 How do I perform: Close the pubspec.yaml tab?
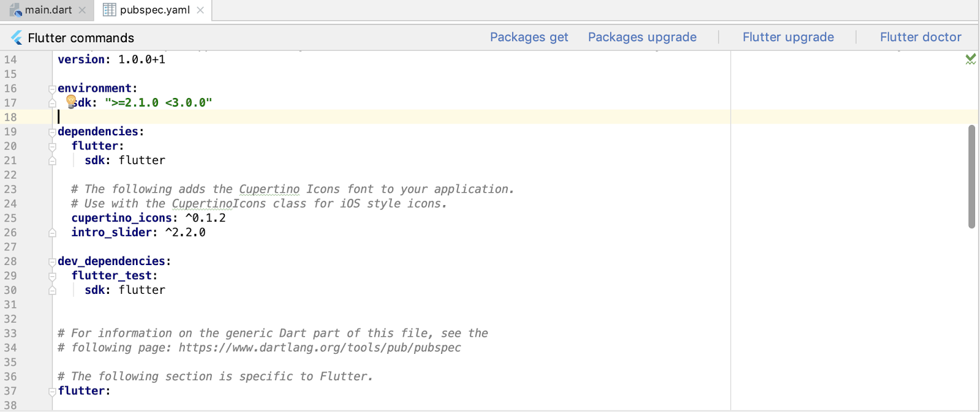[200, 10]
